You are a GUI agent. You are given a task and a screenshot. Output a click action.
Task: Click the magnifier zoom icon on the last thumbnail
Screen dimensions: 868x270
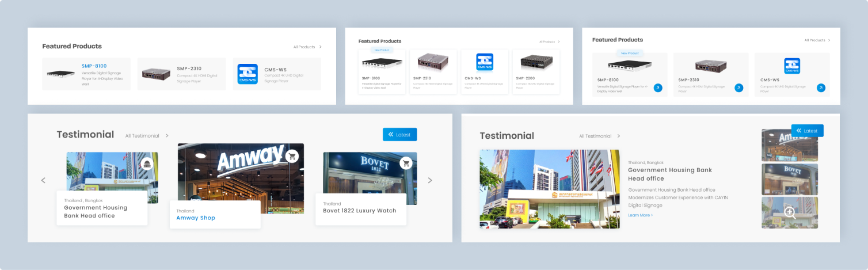(790, 212)
